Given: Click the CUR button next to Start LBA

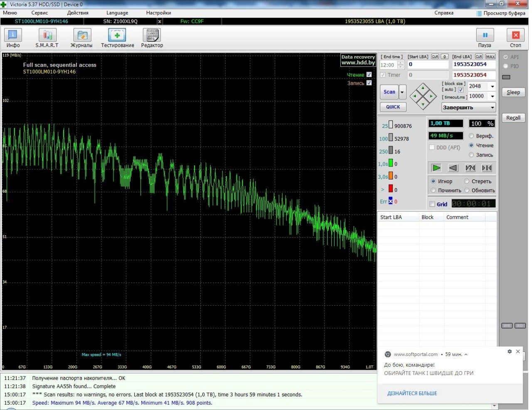Looking at the screenshot, I should (435, 56).
